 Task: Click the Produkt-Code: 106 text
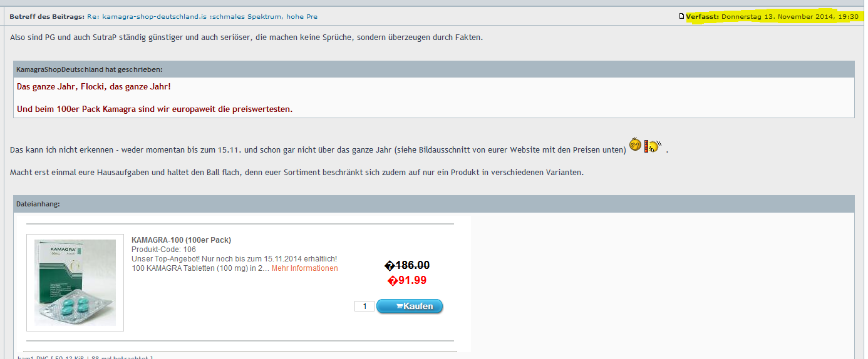[x=163, y=250]
